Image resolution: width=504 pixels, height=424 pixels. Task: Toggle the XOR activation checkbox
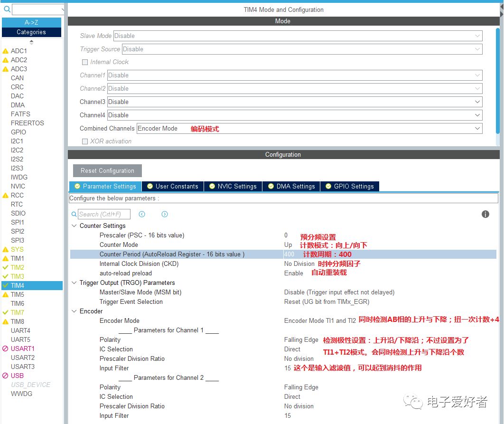pos(85,141)
